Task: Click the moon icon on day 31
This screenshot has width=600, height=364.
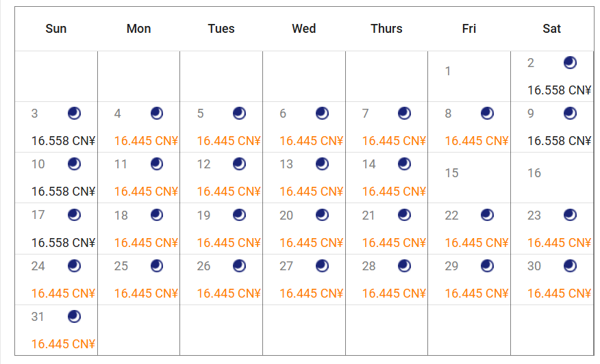Action: click(x=74, y=316)
